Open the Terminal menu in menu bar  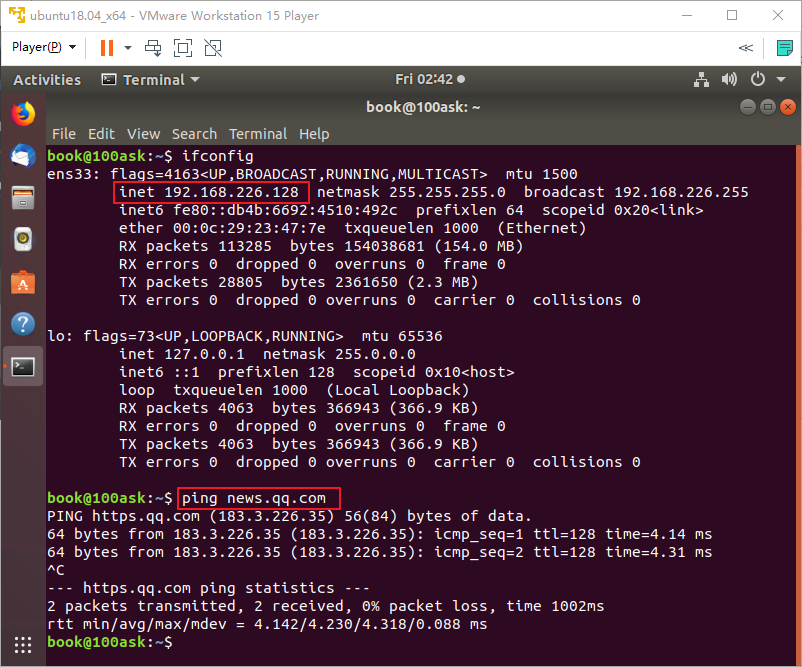pos(258,134)
